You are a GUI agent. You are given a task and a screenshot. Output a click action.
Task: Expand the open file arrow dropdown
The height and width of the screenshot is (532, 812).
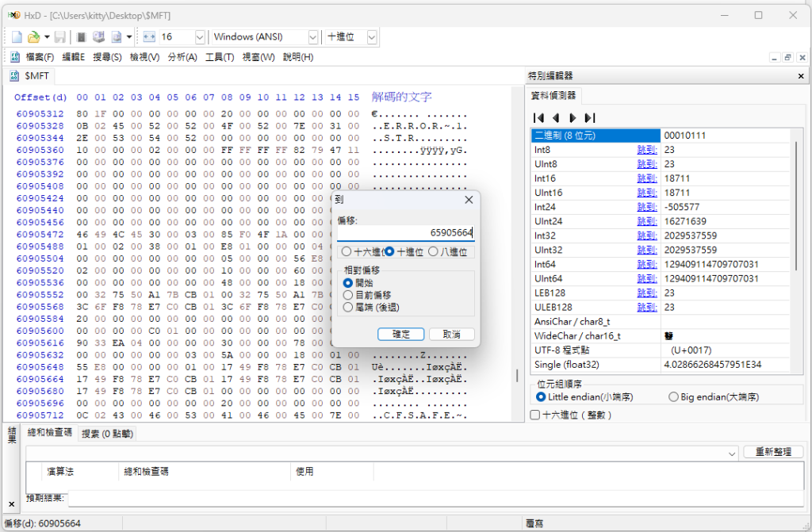click(47, 36)
